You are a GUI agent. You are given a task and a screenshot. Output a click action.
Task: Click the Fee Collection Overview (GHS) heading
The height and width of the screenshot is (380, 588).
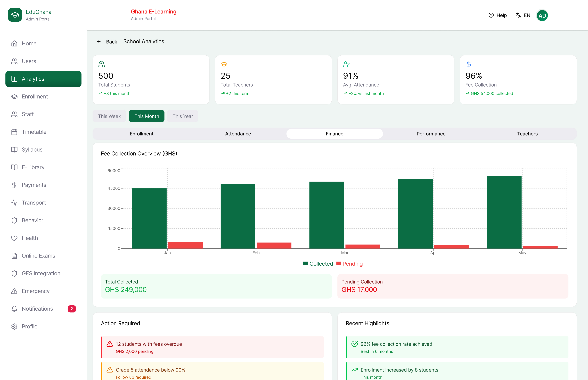pos(139,153)
